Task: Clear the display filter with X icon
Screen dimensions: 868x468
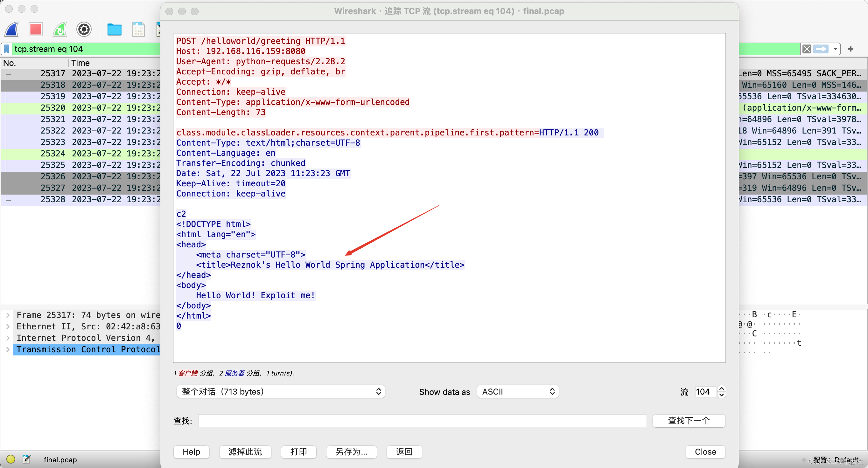Action: 807,49
